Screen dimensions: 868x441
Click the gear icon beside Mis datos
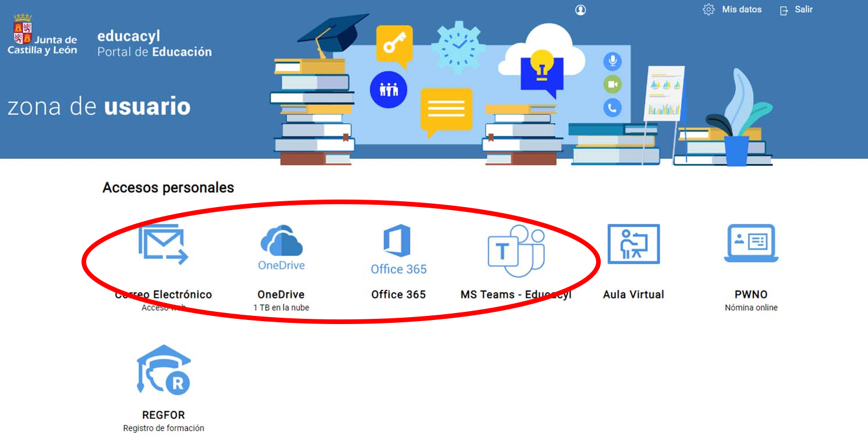708,9
